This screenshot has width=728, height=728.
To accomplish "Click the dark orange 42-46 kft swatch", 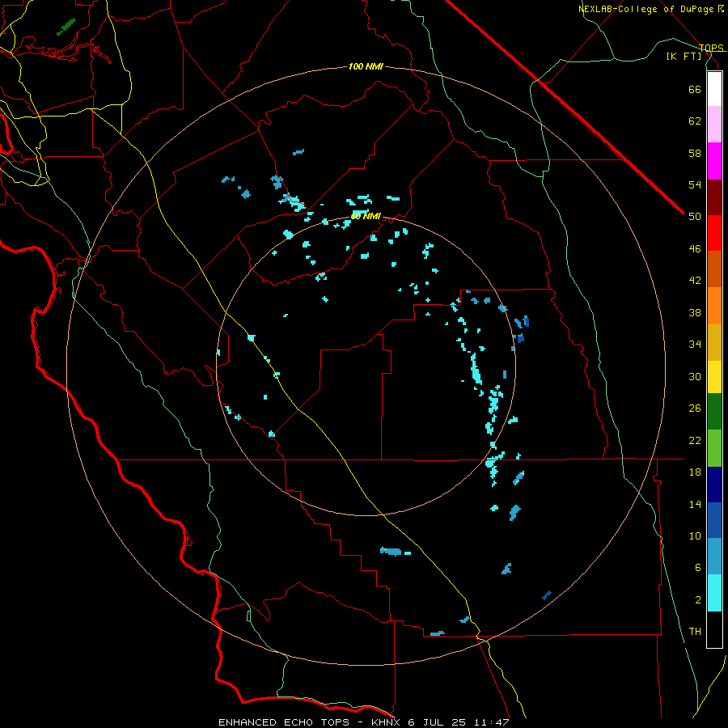I will coord(714,269).
